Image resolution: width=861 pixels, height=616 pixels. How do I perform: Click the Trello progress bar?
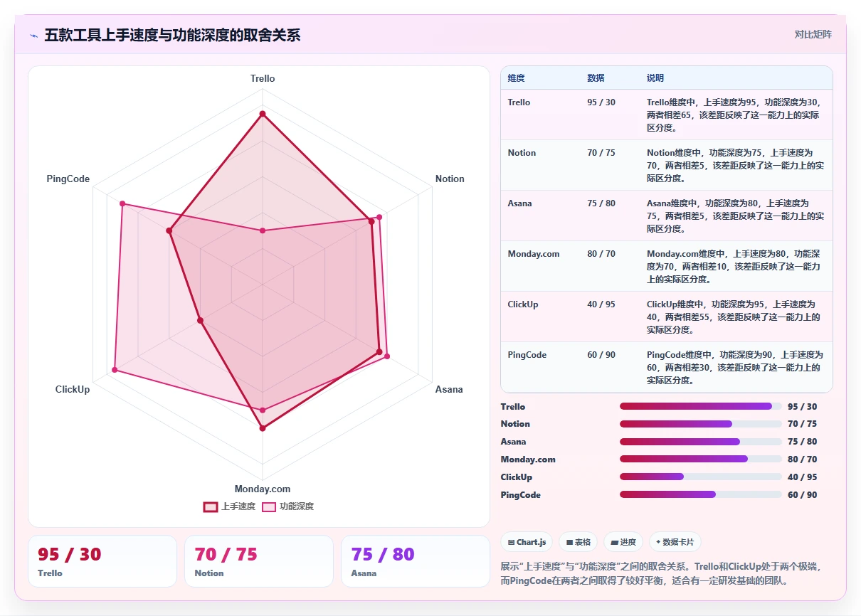click(x=701, y=406)
